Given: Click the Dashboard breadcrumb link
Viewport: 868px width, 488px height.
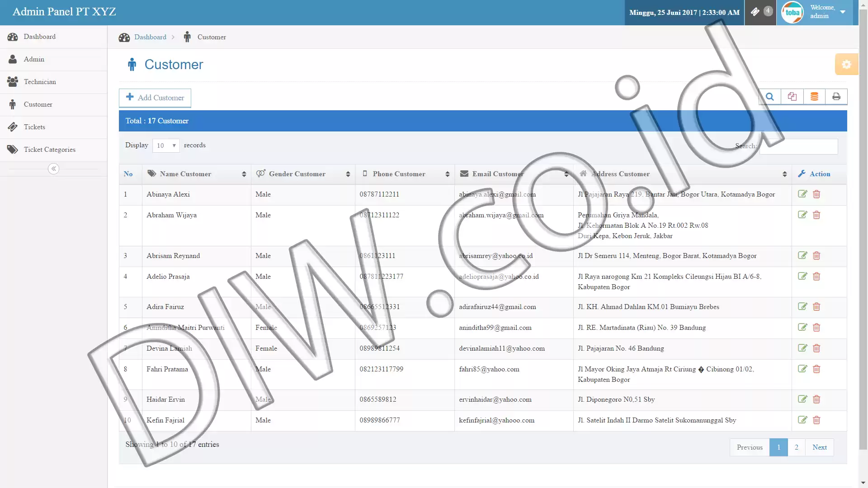Looking at the screenshot, I should point(150,37).
